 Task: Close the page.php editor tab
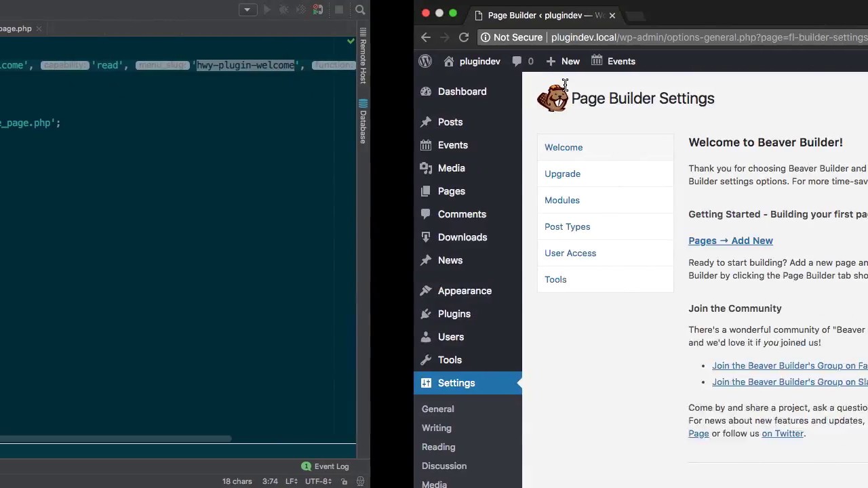(39, 28)
